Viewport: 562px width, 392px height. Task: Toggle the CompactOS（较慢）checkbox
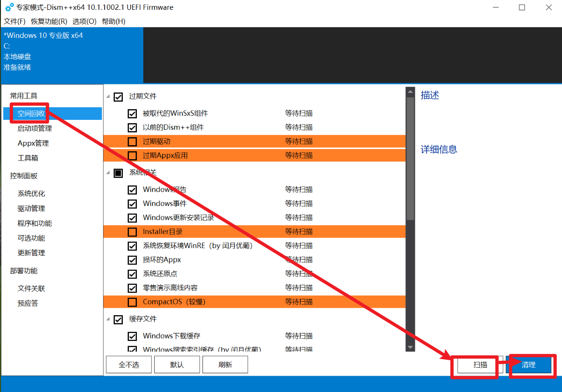(x=132, y=302)
